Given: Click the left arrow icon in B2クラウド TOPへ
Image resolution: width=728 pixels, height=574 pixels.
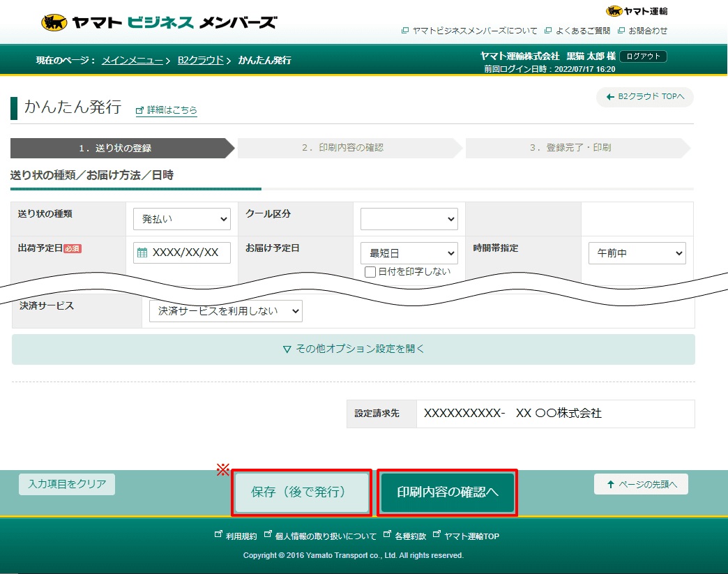Looking at the screenshot, I should (610, 96).
